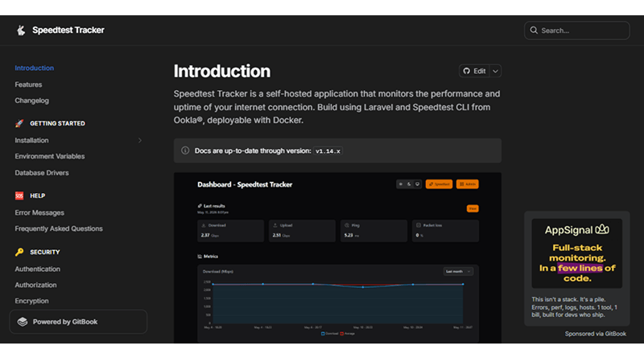Click Powered by GitBook button
The height and width of the screenshot is (358, 644).
pyautogui.click(x=78, y=322)
